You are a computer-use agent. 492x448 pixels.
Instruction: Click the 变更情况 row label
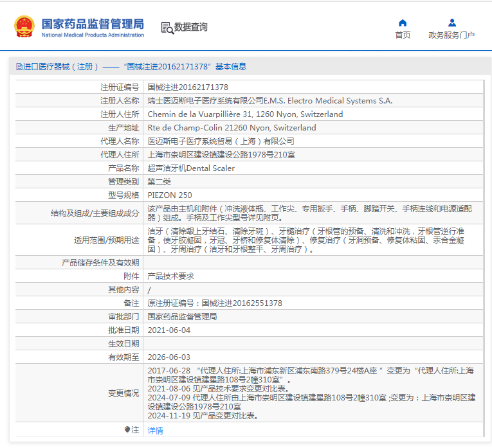point(123,393)
